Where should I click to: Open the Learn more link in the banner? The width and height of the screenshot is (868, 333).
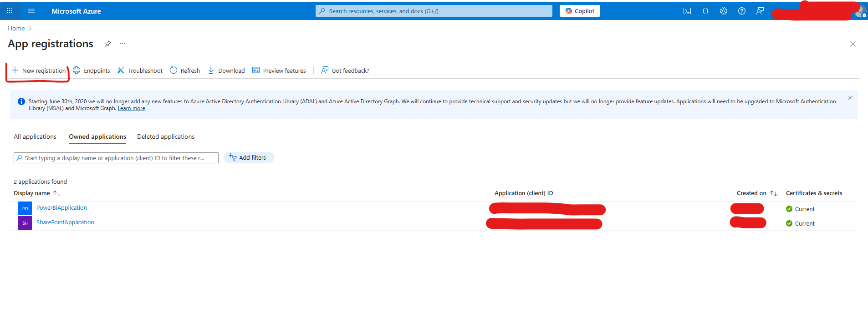[x=131, y=108]
